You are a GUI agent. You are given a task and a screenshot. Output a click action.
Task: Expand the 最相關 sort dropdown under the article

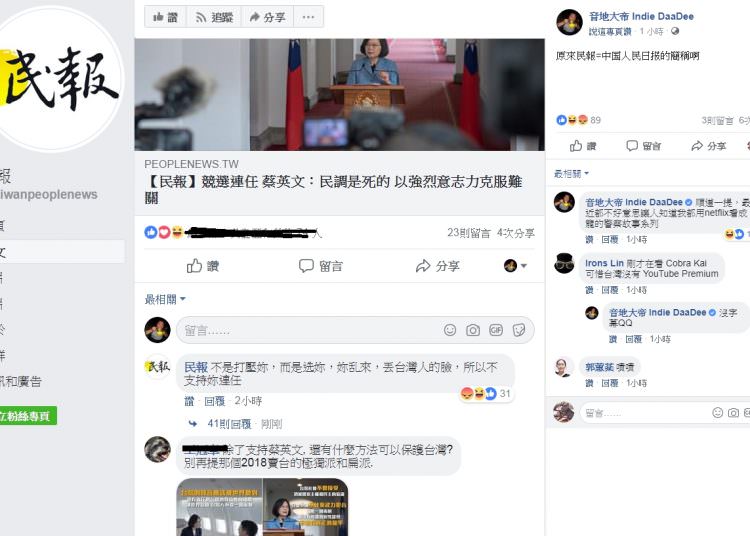pyautogui.click(x=165, y=299)
